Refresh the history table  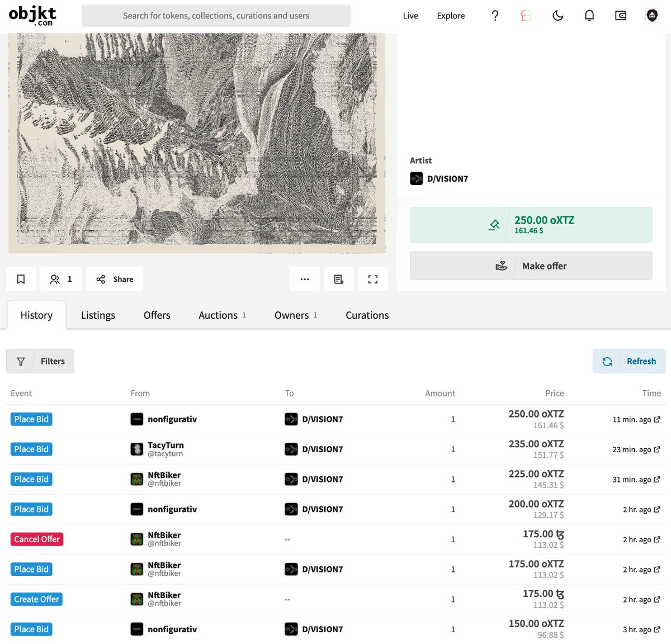click(629, 361)
